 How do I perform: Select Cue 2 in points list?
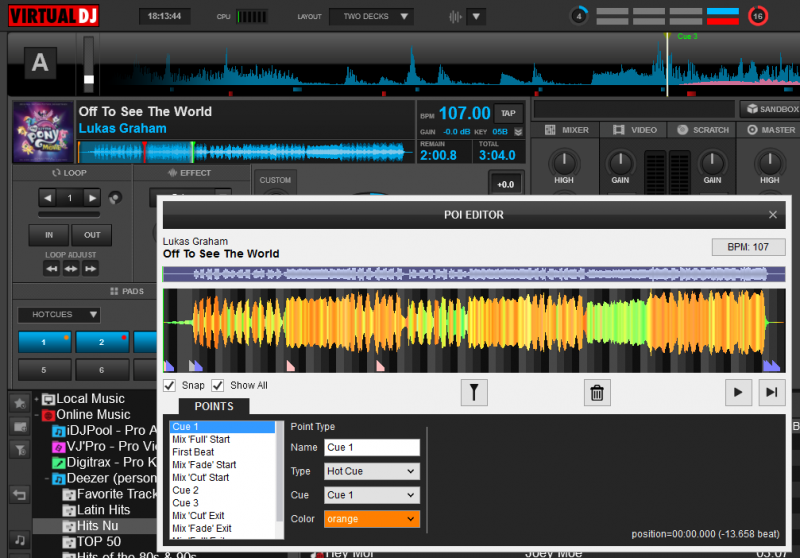pos(222,490)
